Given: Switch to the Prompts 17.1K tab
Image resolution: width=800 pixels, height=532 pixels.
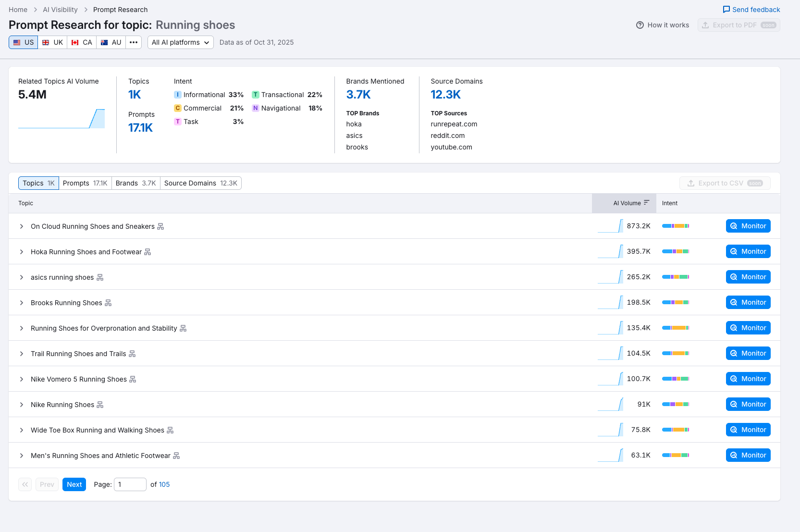Looking at the screenshot, I should (85, 183).
